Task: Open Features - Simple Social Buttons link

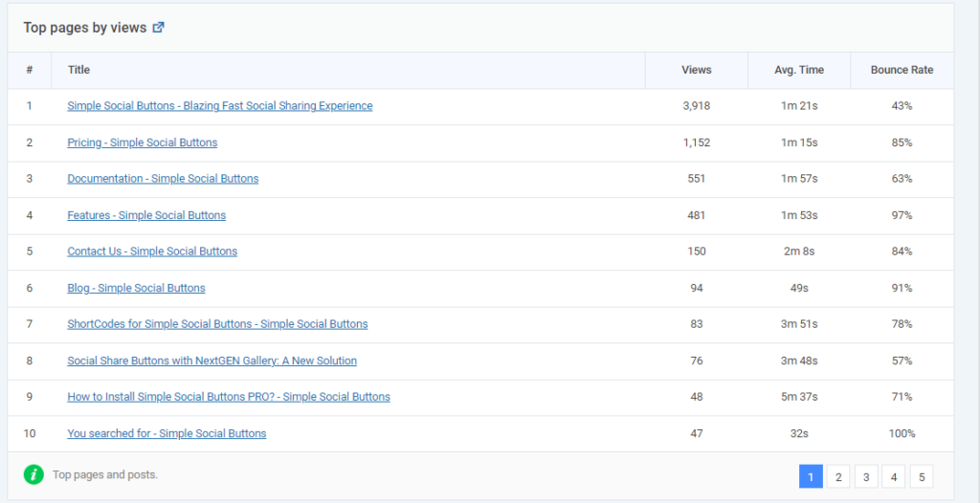Action: 146,215
